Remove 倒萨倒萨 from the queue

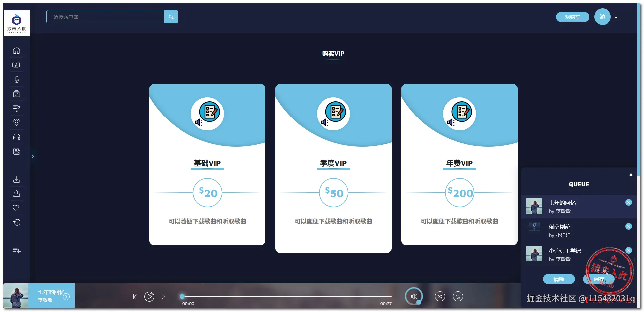628,226
